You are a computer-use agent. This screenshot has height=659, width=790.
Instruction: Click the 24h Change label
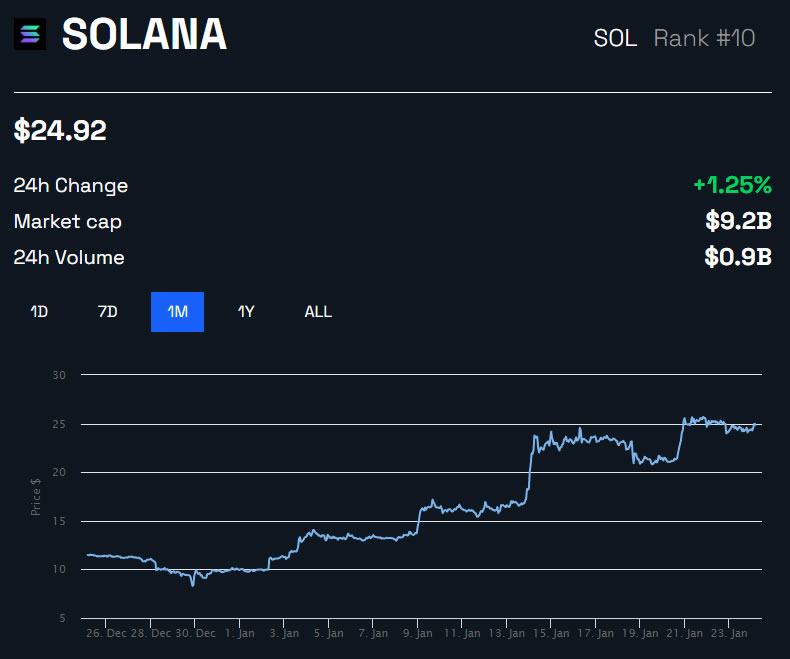coord(71,186)
